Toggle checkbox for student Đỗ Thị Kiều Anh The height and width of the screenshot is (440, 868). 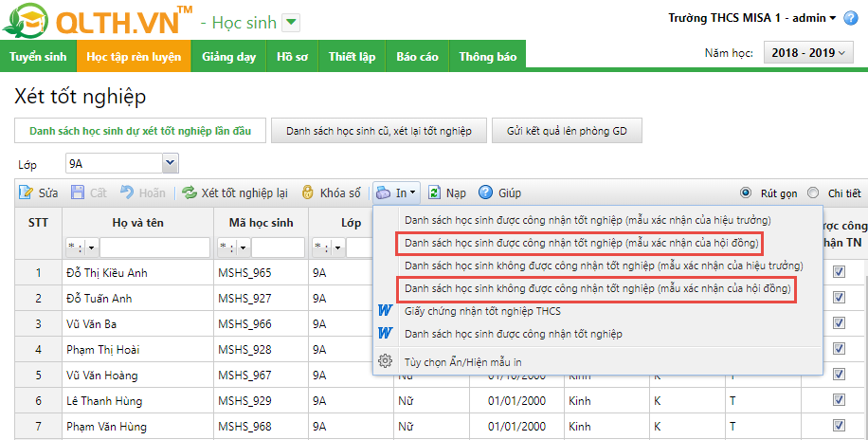click(x=839, y=271)
